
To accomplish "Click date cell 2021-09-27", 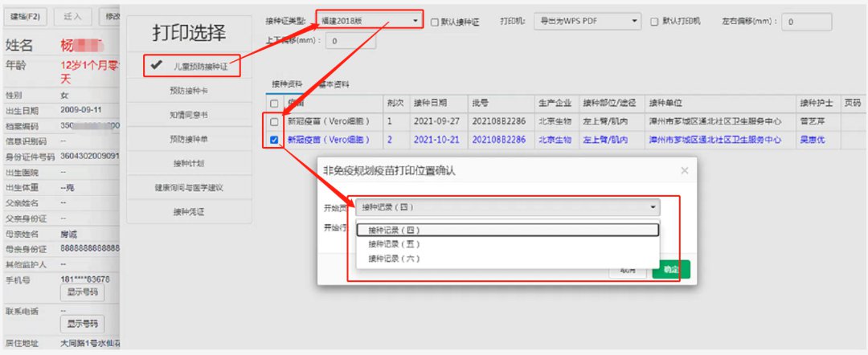I will click(x=436, y=121).
